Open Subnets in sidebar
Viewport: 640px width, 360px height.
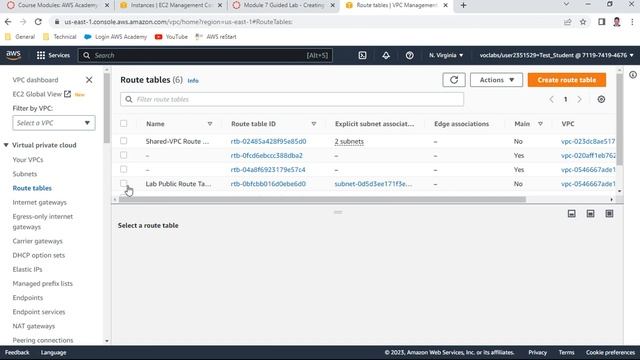tap(24, 174)
